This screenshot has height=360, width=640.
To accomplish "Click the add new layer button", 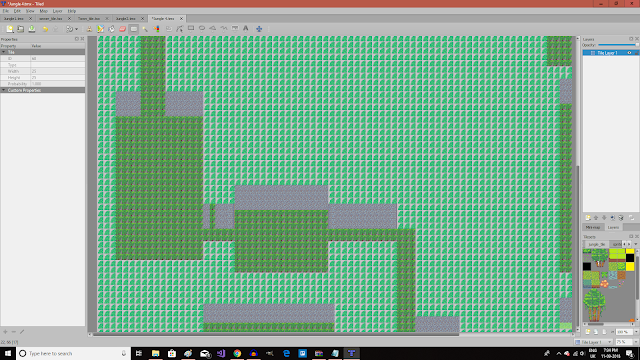I will coord(588,218).
